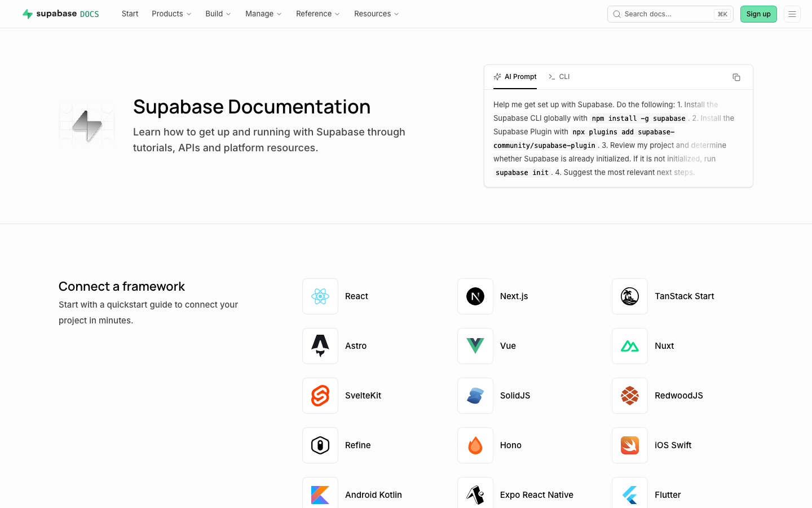Open the Hono quickstart link
The image size is (812, 508).
511,445
